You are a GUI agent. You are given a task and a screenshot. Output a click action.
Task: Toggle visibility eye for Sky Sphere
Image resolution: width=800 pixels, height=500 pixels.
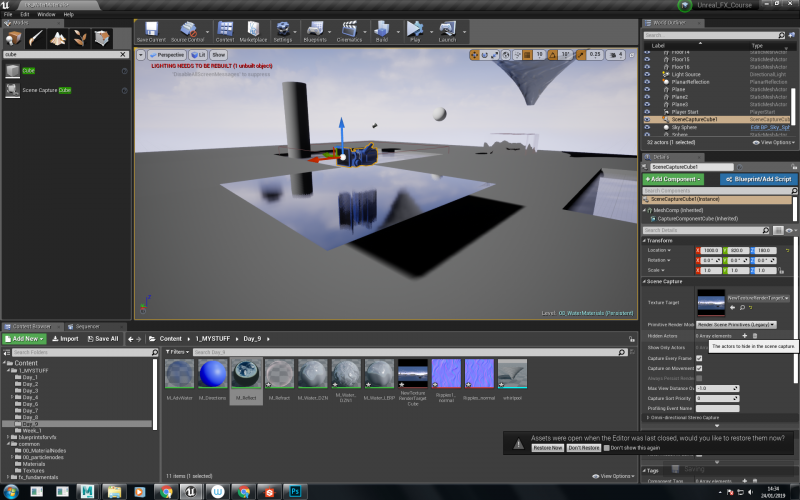point(647,127)
